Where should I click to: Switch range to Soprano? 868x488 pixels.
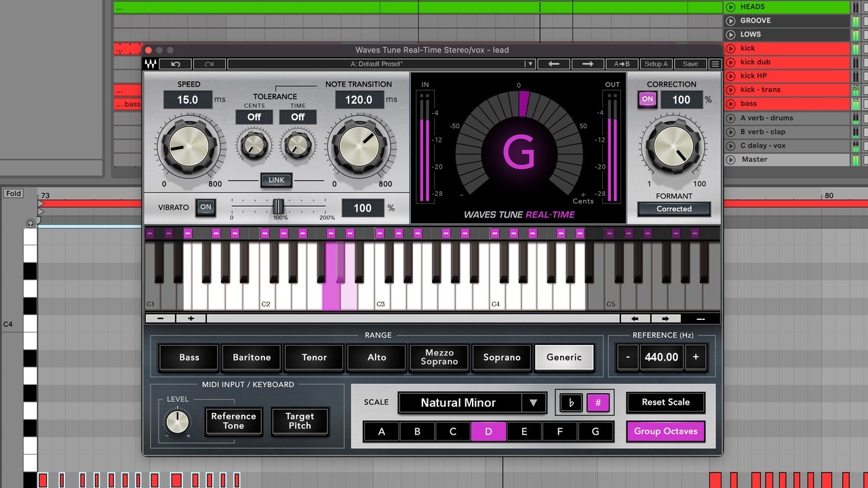pyautogui.click(x=502, y=357)
